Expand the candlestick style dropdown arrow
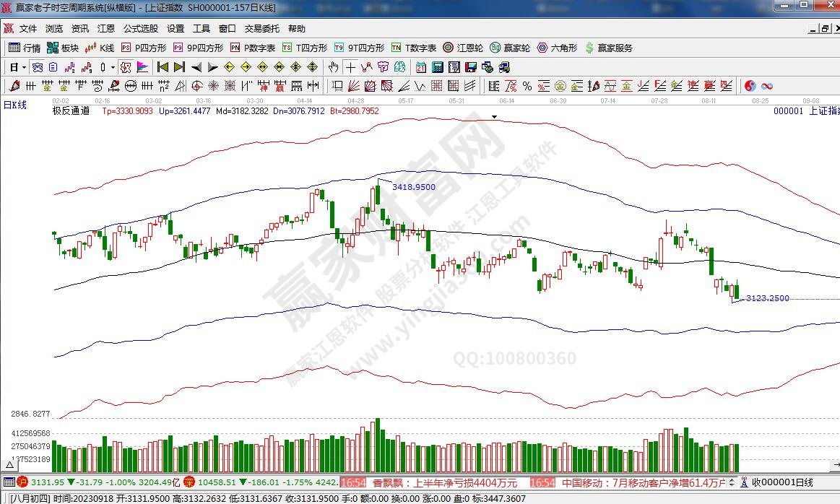 pyautogui.click(x=112, y=67)
